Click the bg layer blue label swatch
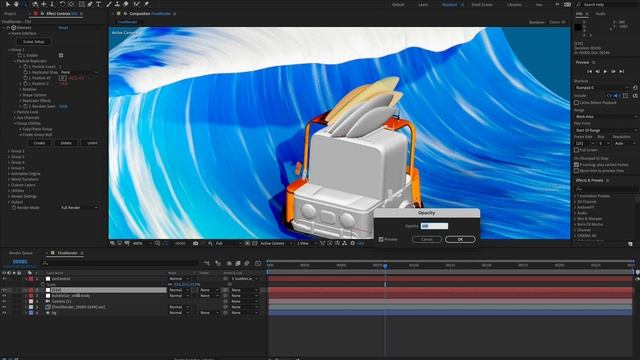This screenshot has height=360, width=640. (31, 313)
